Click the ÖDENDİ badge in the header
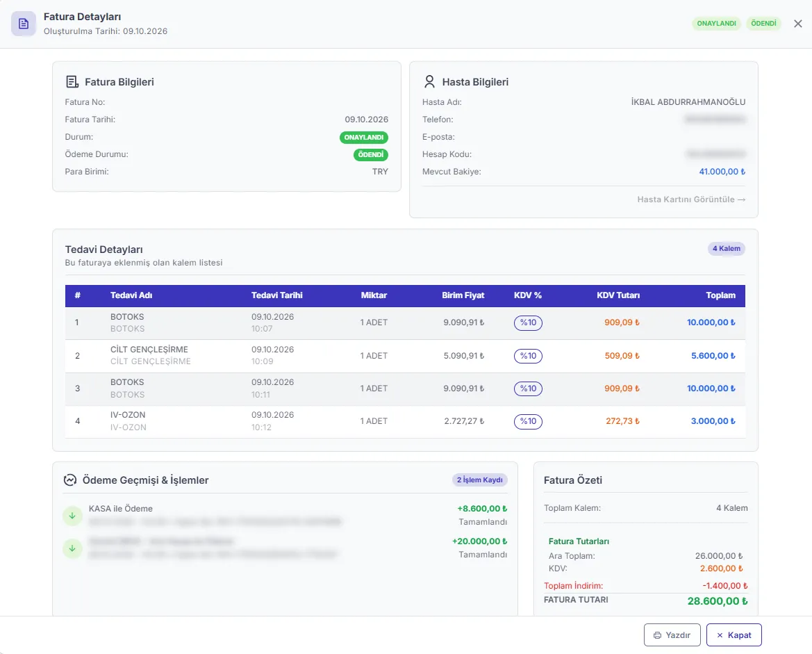The height and width of the screenshot is (654, 812). click(764, 24)
